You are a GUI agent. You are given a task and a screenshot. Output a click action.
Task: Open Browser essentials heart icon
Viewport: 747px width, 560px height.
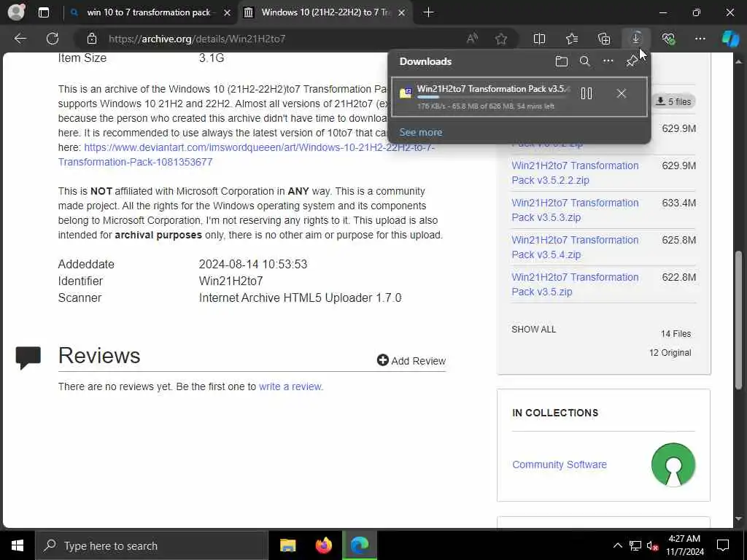tap(668, 39)
